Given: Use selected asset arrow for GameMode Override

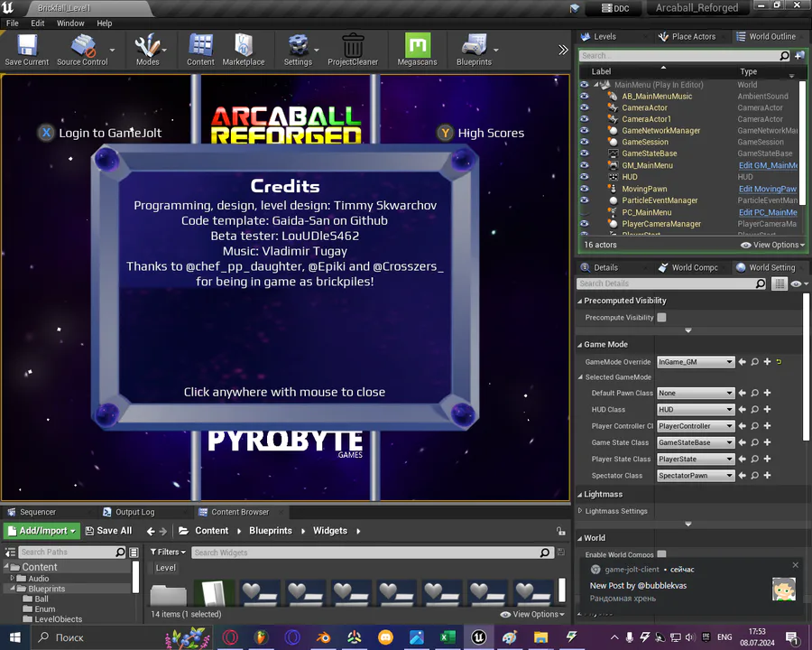Looking at the screenshot, I should [743, 362].
